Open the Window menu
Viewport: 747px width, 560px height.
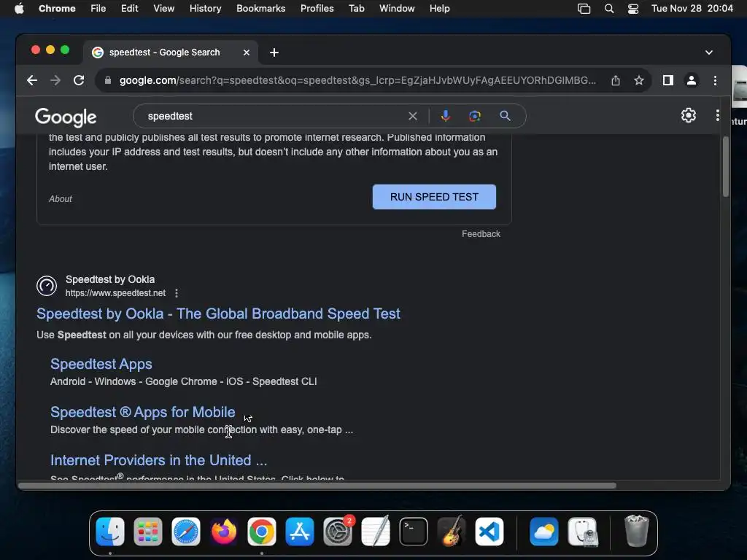(397, 9)
